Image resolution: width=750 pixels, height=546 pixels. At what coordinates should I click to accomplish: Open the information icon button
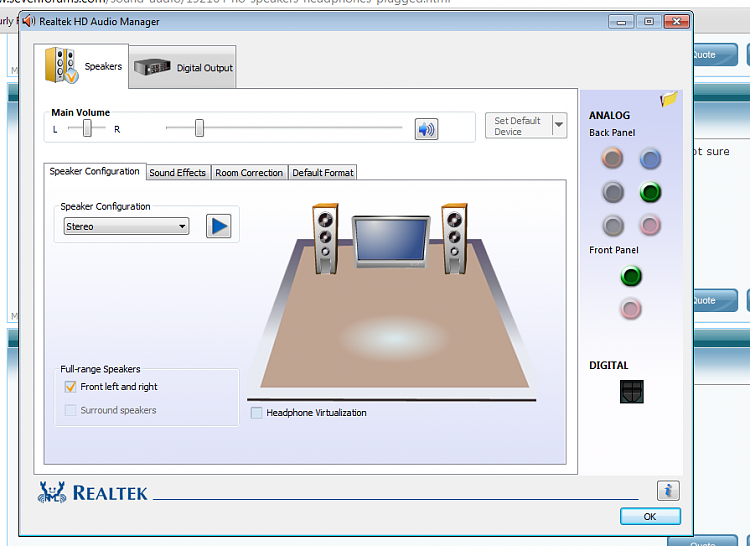[668, 491]
